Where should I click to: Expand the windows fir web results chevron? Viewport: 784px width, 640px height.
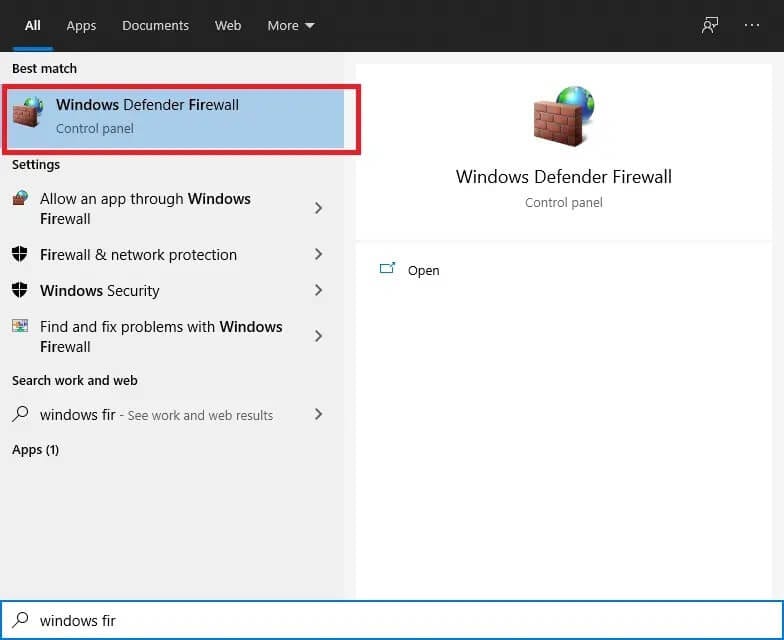pyautogui.click(x=318, y=414)
